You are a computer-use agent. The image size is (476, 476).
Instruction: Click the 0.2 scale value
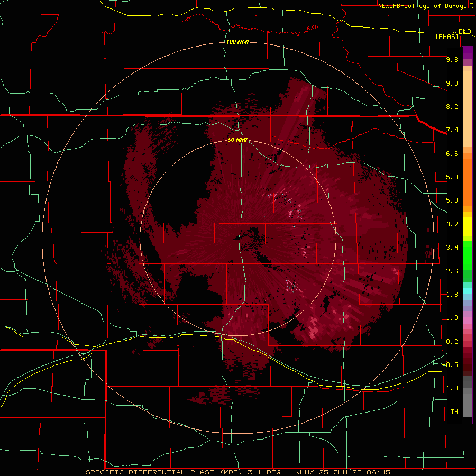point(452,342)
